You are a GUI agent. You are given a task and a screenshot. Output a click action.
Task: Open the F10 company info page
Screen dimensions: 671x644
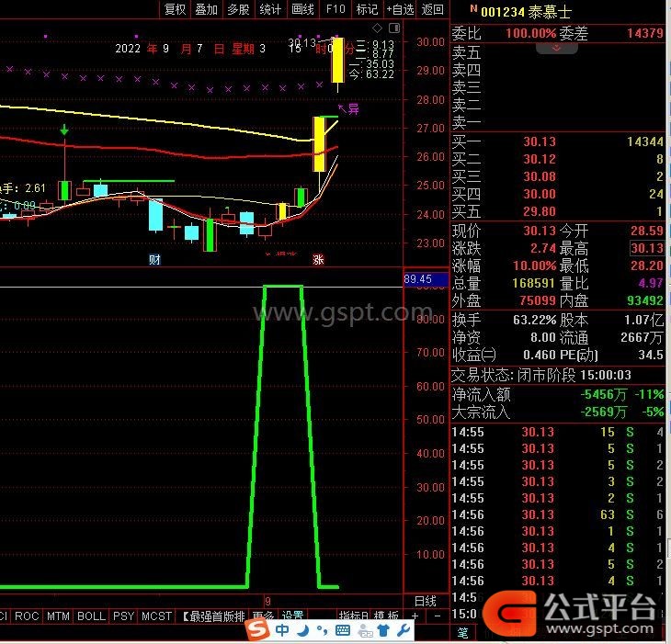point(335,9)
